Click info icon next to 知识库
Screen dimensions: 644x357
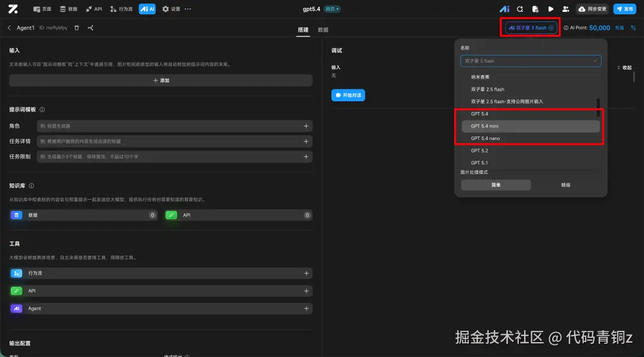[31, 186]
